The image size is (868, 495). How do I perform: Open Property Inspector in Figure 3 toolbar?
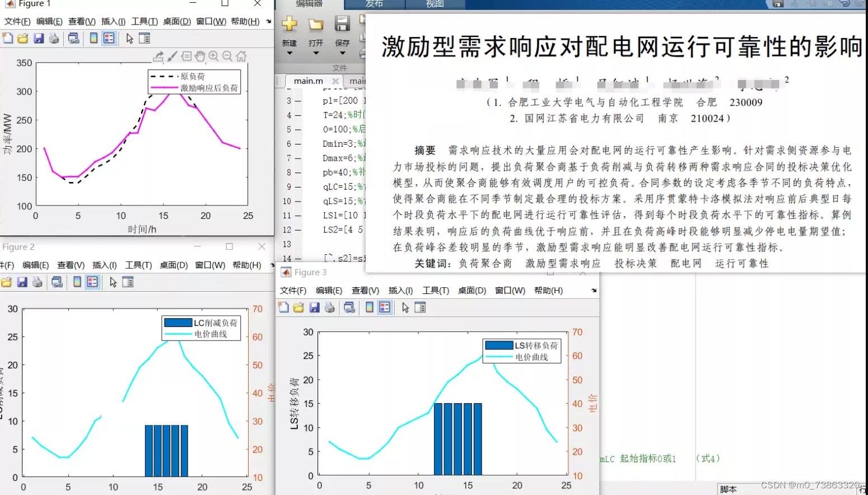pos(420,307)
